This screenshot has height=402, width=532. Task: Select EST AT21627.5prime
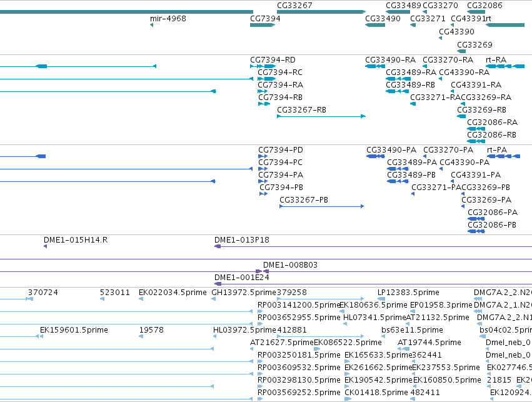282,343
